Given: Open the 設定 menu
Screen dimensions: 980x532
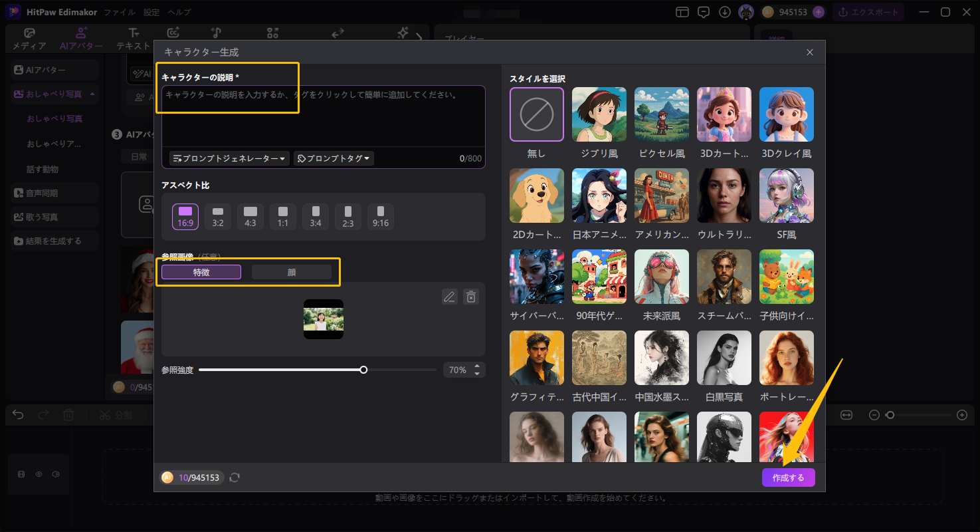Looking at the screenshot, I should 151,12.
